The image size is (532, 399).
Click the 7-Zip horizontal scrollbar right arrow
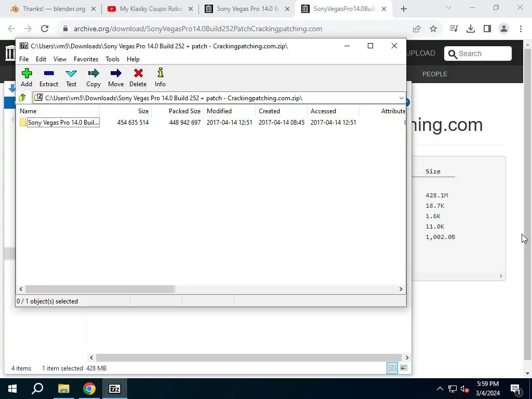(401, 289)
